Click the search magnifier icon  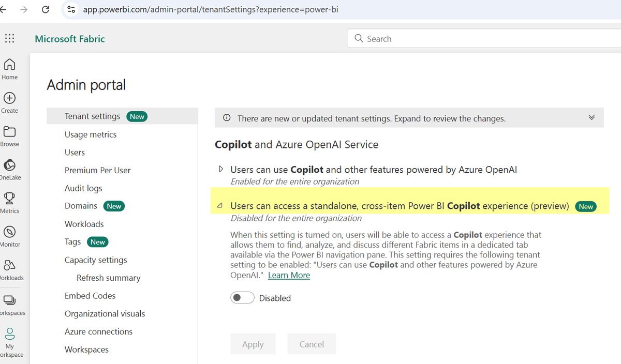359,39
